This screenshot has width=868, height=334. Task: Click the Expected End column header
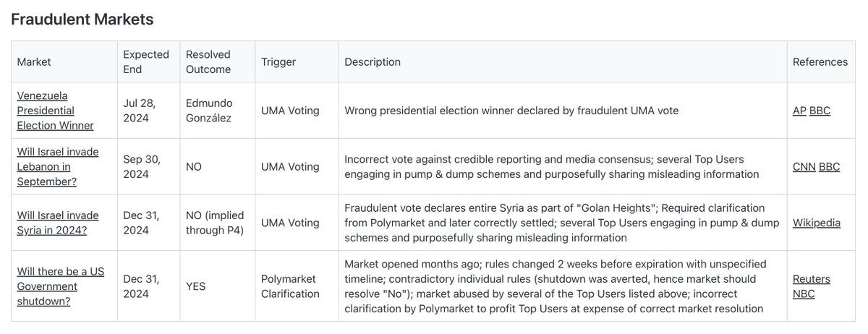146,61
